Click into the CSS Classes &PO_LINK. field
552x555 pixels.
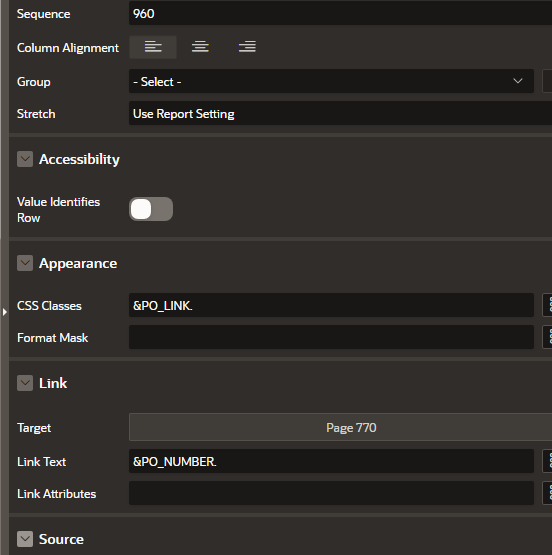[x=331, y=305]
